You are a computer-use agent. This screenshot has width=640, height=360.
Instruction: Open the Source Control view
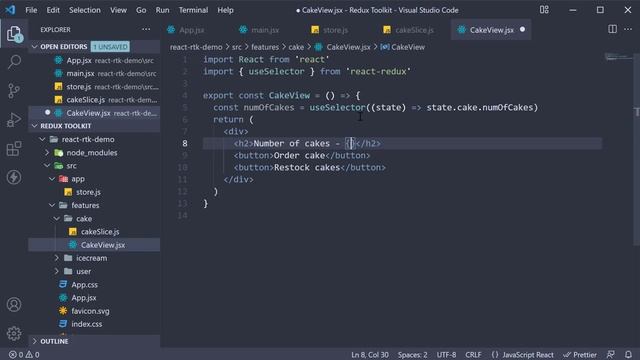point(14,91)
